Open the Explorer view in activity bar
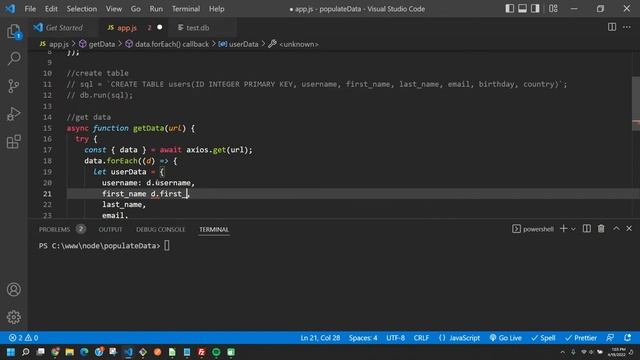Image resolution: width=640 pixels, height=360 pixels. pos(13,31)
